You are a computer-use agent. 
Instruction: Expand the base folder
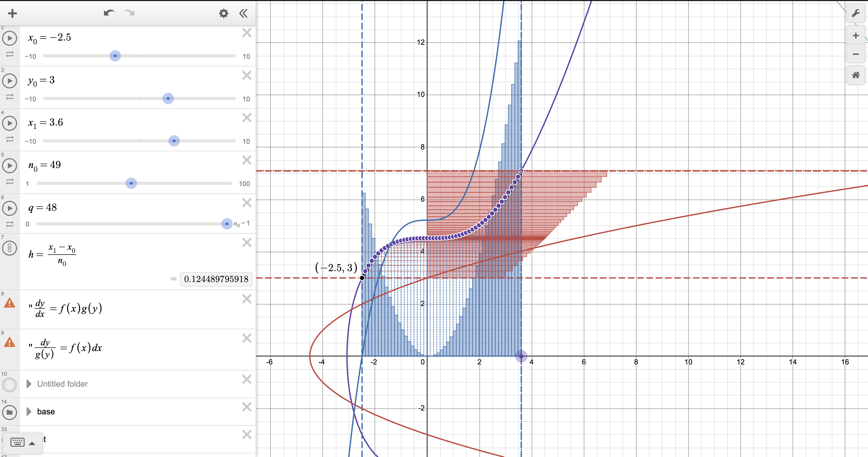(29, 412)
